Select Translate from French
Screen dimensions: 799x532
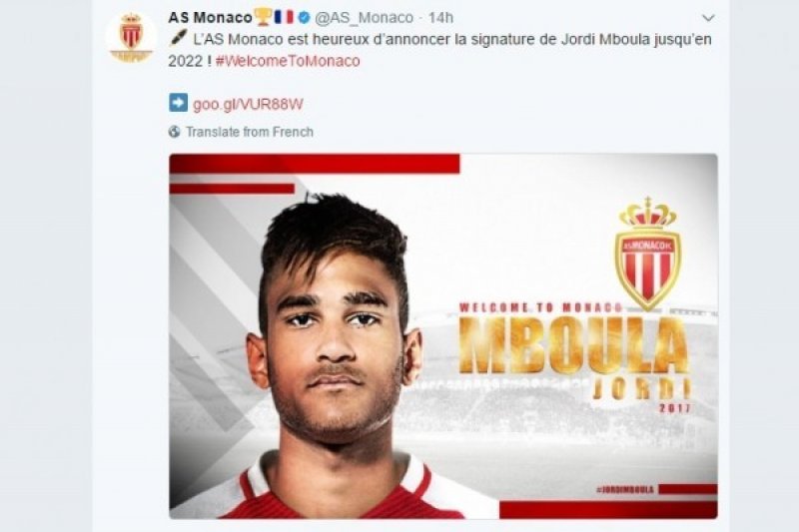click(250, 132)
